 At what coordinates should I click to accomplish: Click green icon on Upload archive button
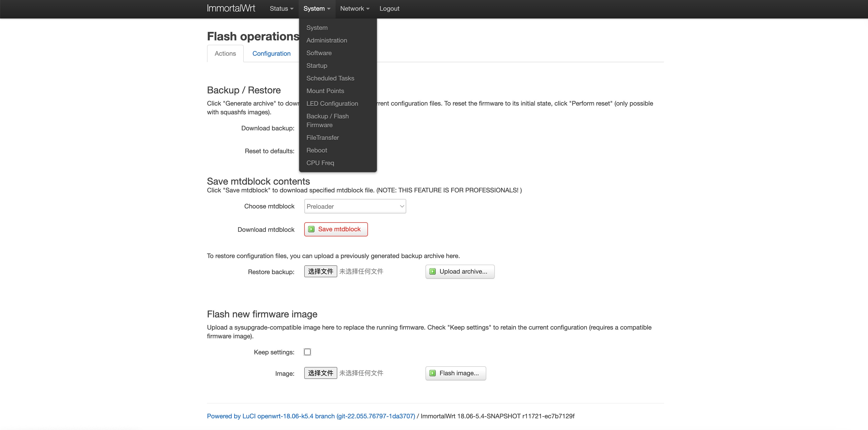(433, 272)
